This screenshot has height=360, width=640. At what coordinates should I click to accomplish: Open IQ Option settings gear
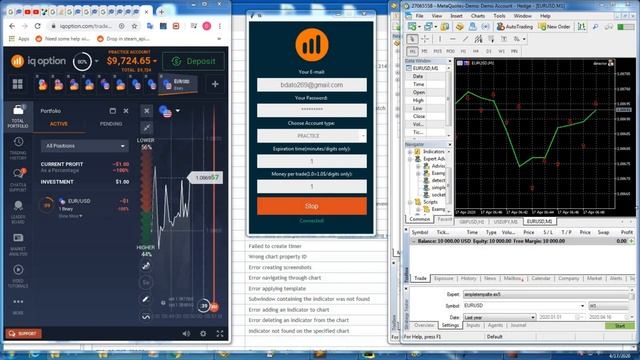[x=203, y=333]
